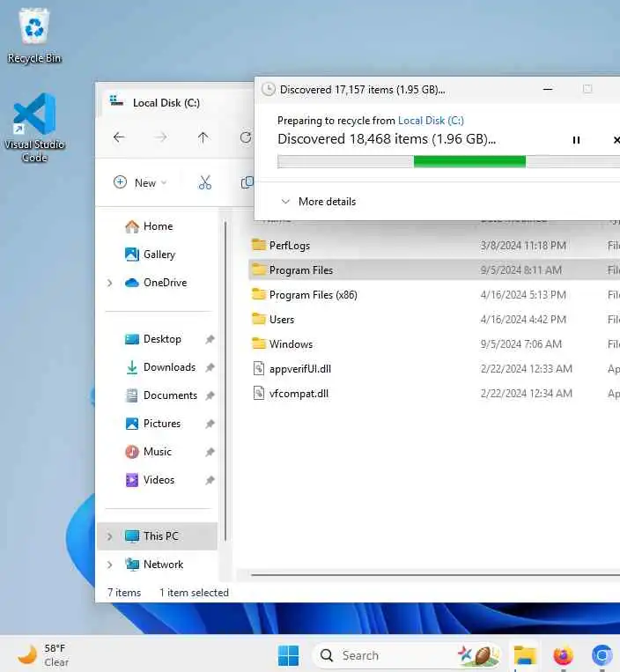
Task: Click the green recycle progress bar
Action: point(469,161)
